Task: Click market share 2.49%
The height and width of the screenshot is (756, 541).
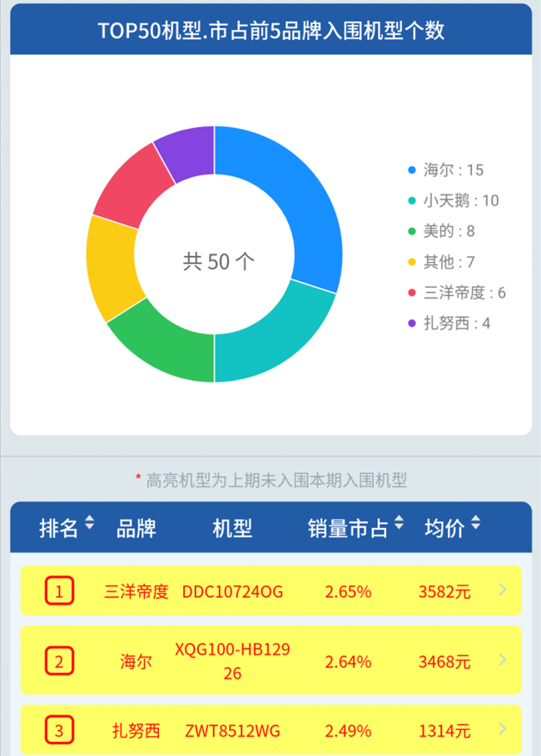Action: pos(348,731)
